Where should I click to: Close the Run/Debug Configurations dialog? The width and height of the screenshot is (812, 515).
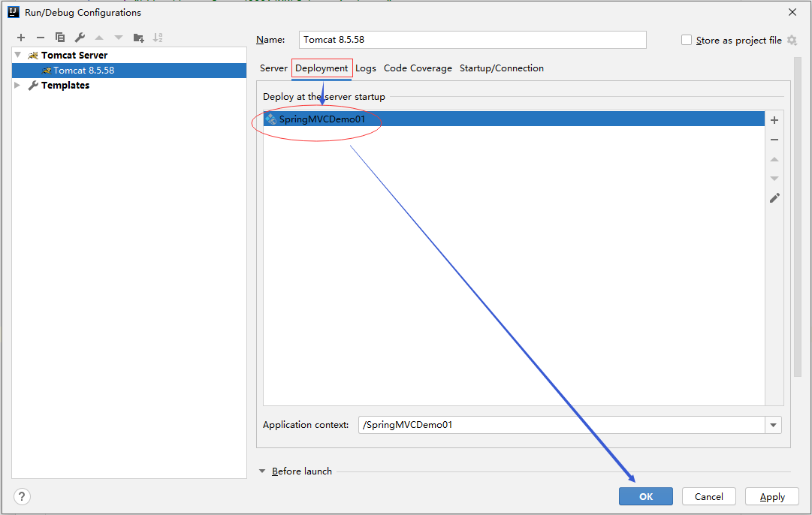pyautogui.click(x=792, y=12)
